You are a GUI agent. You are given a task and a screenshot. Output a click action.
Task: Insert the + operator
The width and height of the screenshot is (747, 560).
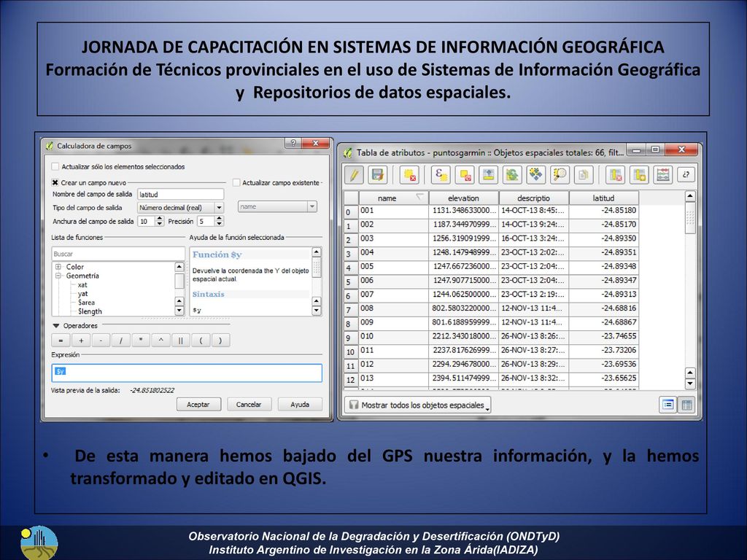81,341
